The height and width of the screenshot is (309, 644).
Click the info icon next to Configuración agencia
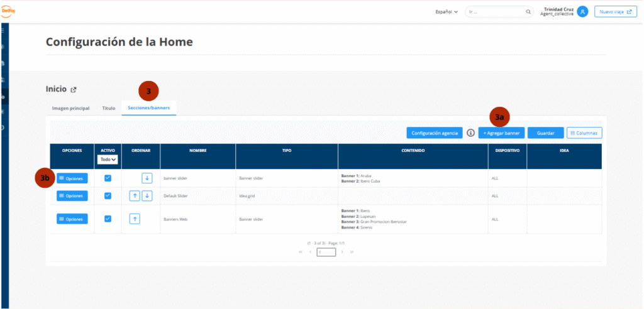pyautogui.click(x=470, y=133)
